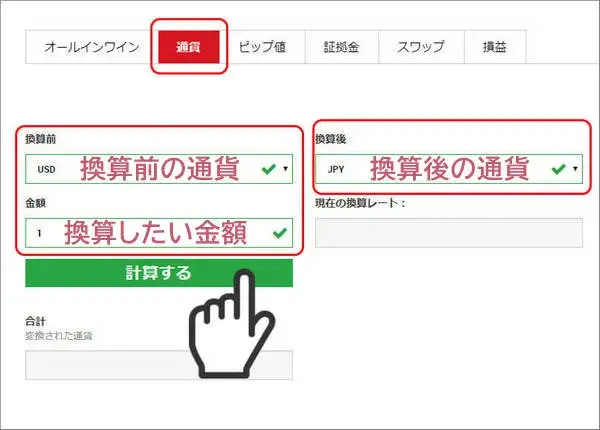Open the 換算後 JPY currency dropdown

(x=449, y=169)
